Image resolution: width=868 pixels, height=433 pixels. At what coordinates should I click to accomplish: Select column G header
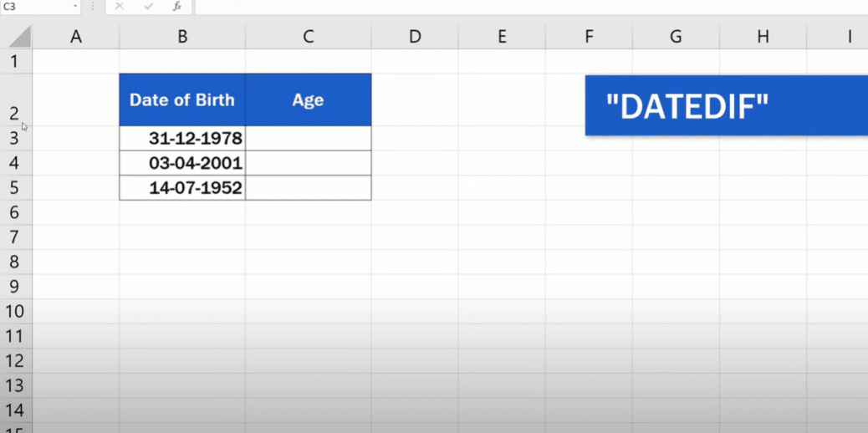click(x=676, y=37)
